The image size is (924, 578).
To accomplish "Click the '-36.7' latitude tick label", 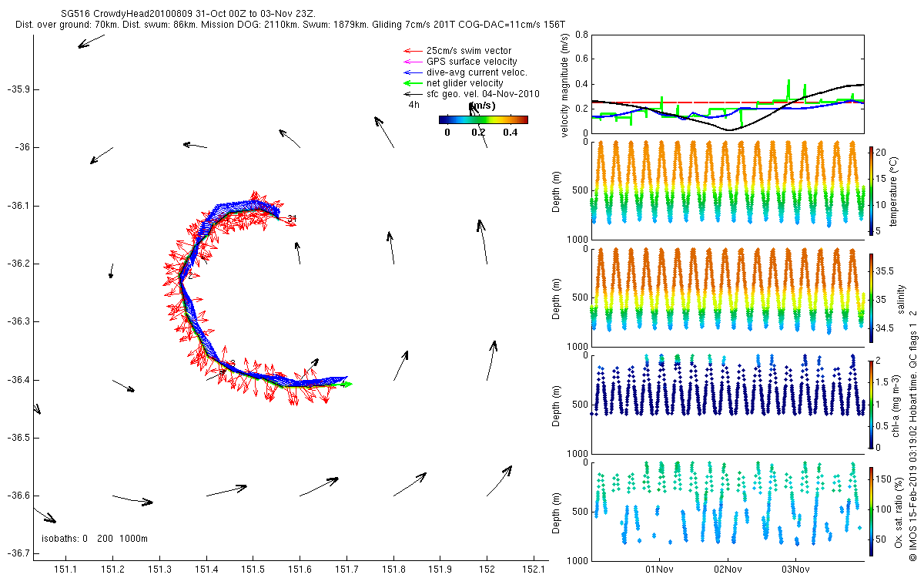I will [19, 553].
